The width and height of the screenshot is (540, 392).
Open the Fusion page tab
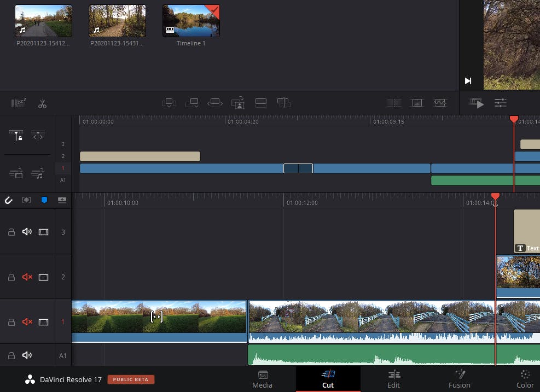coord(459,379)
